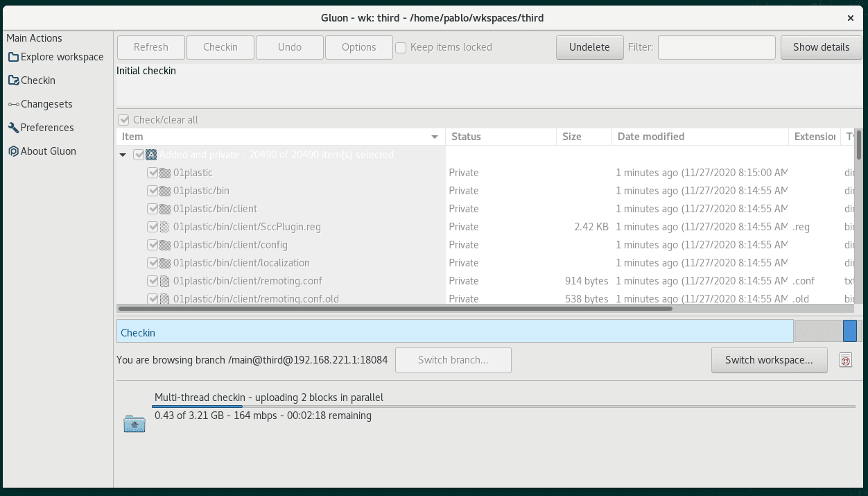Click the Initial checkin comment box

pos(489,85)
